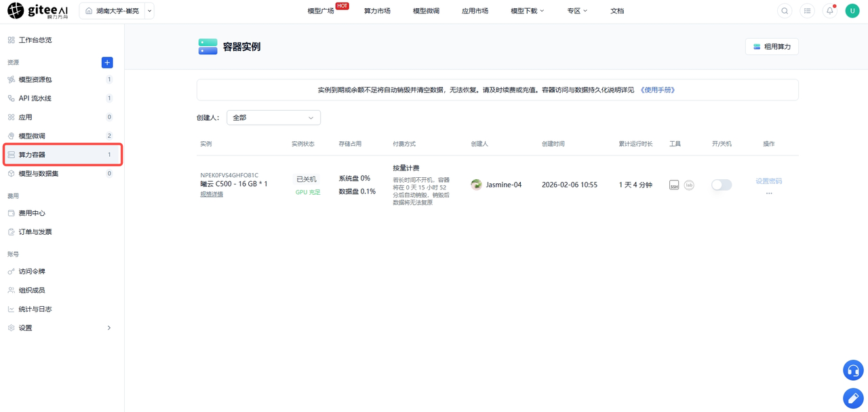The width and height of the screenshot is (868, 412).
Task: Click the 规格详情 link
Action: [x=212, y=194]
